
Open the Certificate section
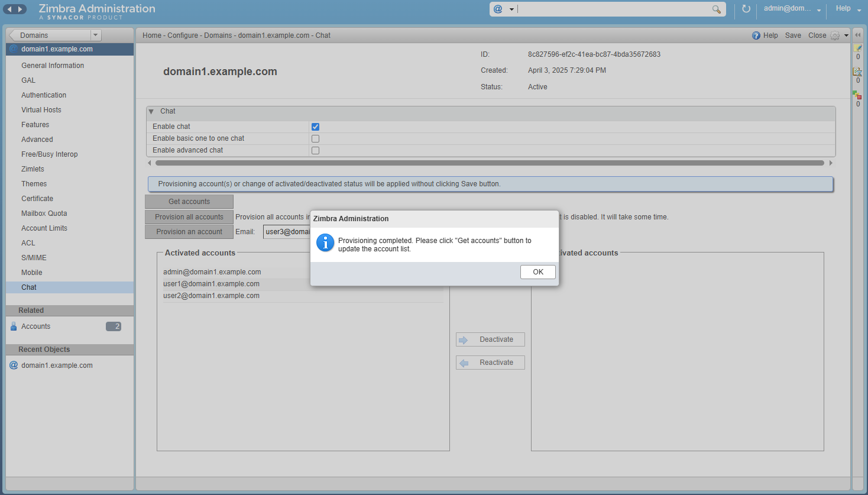37,199
